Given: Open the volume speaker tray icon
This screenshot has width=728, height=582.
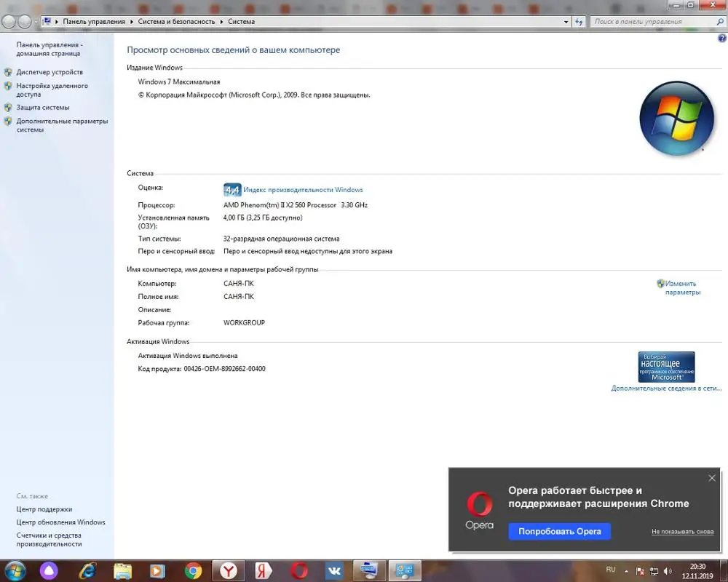Looking at the screenshot, I should (x=668, y=571).
